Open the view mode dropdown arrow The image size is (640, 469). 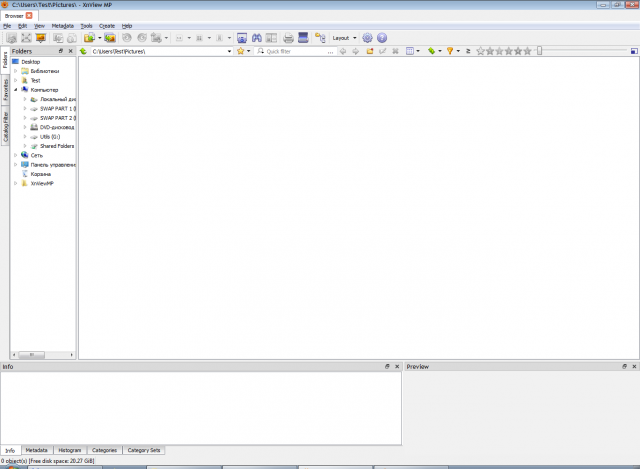pos(418,51)
